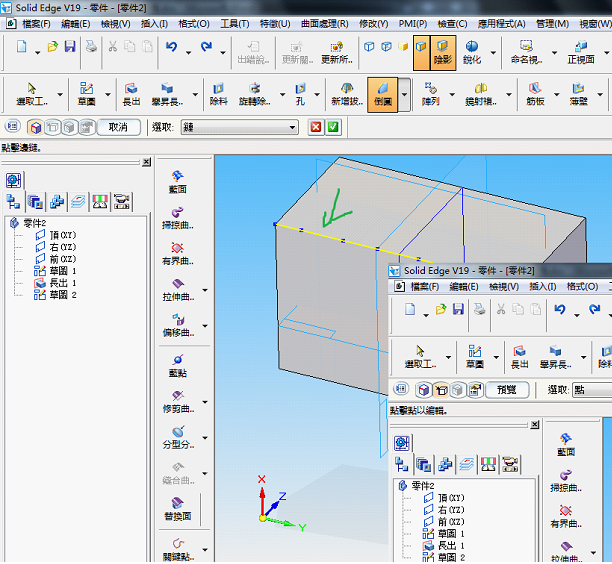Expand the dropdown arrow beside 陣列
Screen dimensions: 612x564
pos(452,94)
